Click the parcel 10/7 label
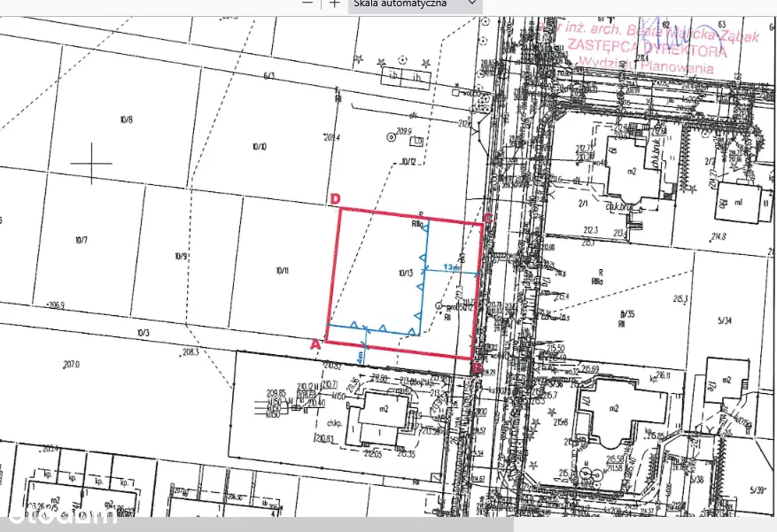 [x=81, y=240]
